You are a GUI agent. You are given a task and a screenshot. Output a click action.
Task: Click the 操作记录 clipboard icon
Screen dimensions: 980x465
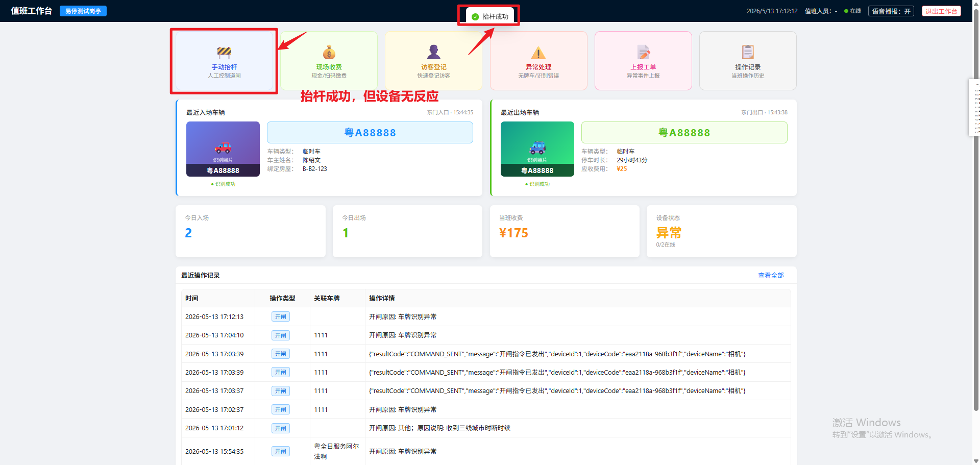748,52
